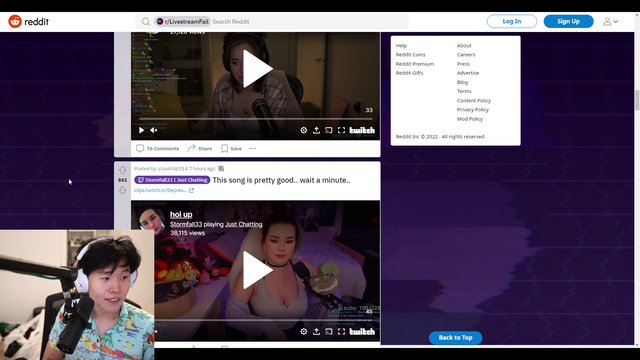Open Just Chatting category link in clip
Screen dimensions: 640x360
[244, 224]
